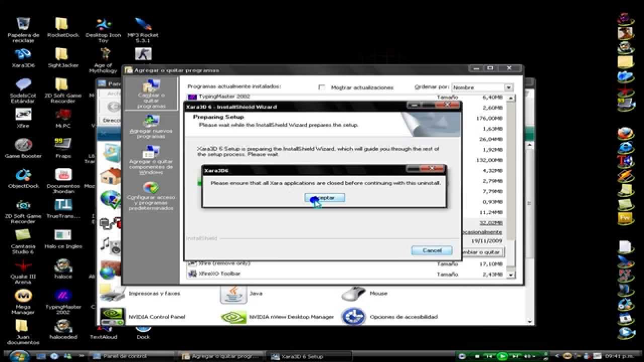Open Opciones de accesibilidad

[389, 317]
